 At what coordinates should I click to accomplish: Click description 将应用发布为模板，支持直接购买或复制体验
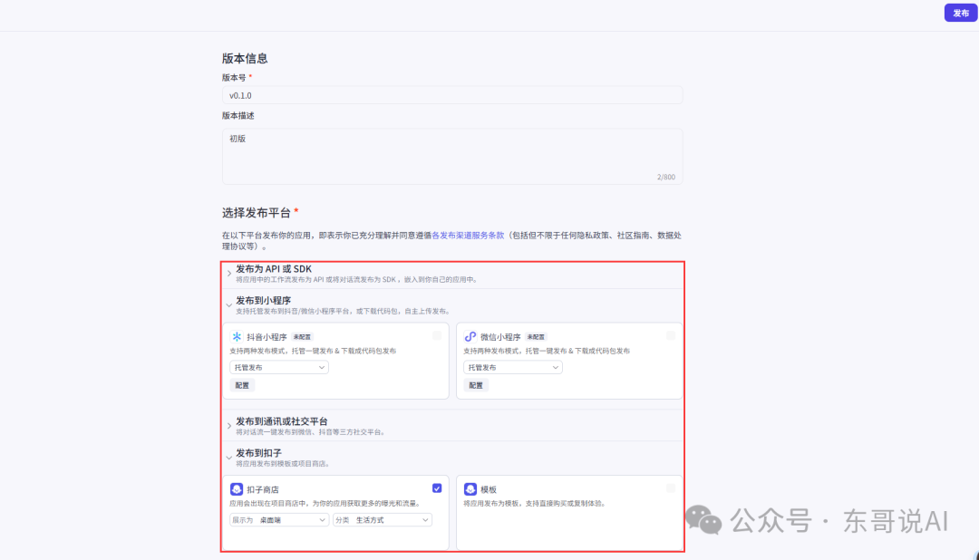tap(535, 503)
